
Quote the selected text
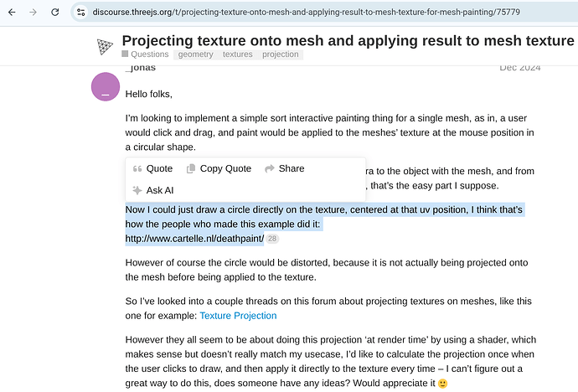[152, 168]
